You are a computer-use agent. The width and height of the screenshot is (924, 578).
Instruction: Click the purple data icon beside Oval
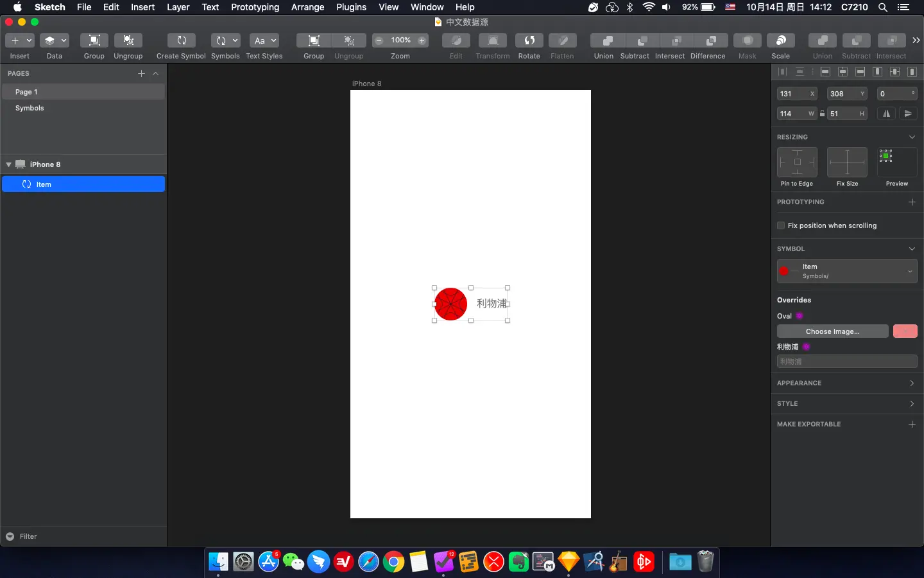(x=800, y=316)
